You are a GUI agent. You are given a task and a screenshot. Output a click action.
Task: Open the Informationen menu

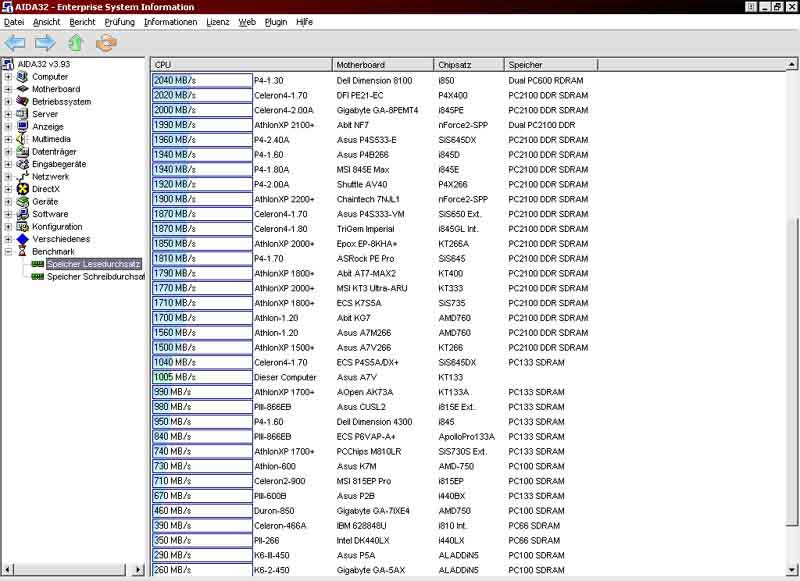pyautogui.click(x=170, y=22)
